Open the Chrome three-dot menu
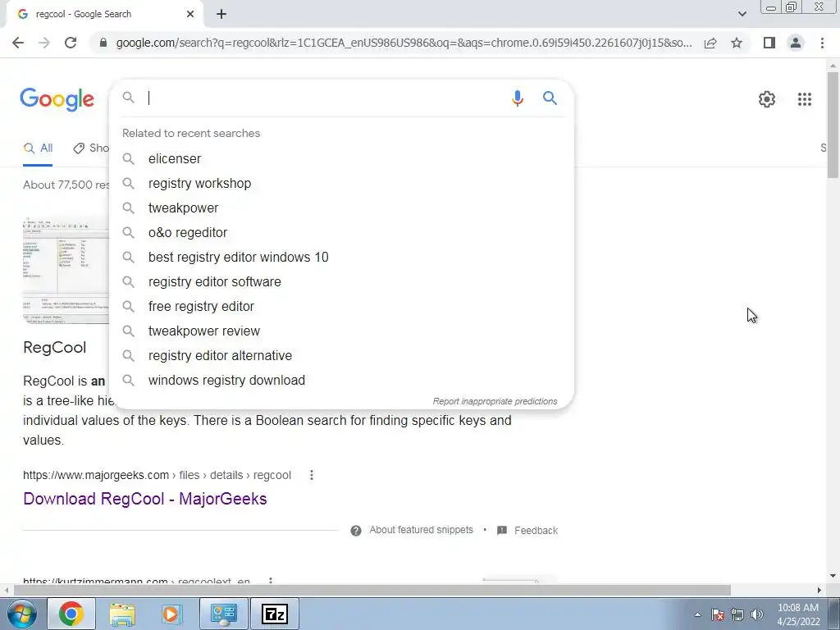The height and width of the screenshot is (630, 840). tap(822, 43)
